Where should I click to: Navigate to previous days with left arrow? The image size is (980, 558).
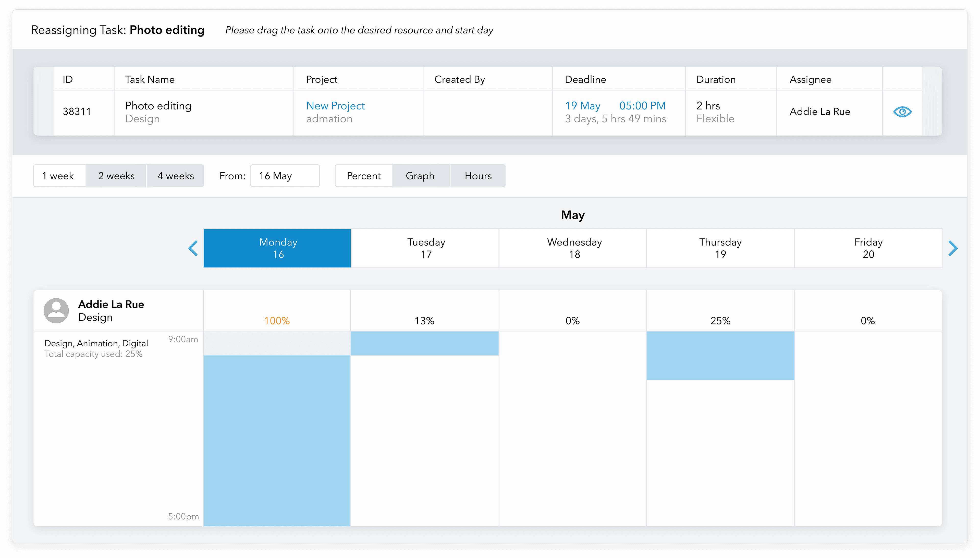point(193,248)
